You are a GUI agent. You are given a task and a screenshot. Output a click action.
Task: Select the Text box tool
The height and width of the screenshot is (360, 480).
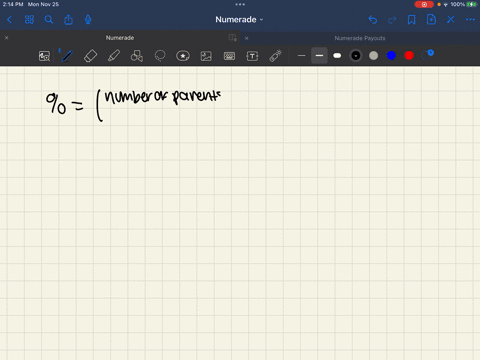[252, 56]
